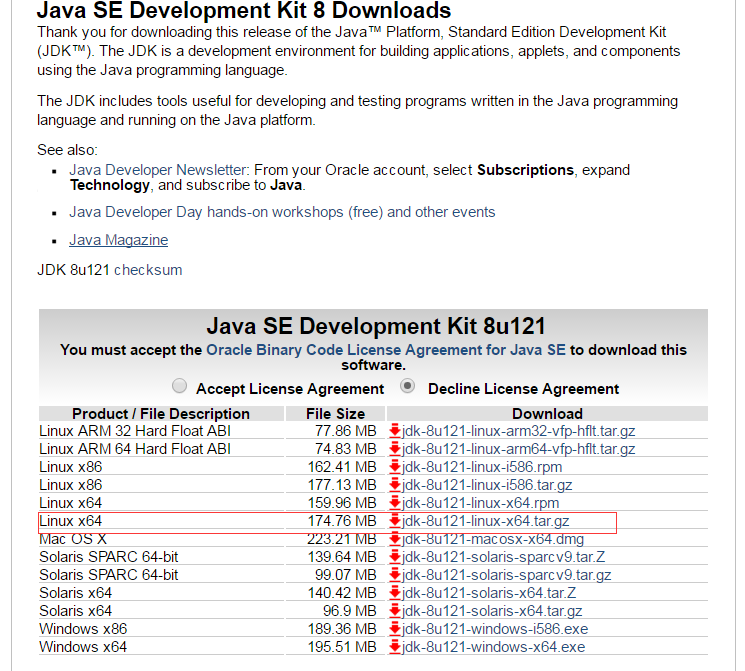The image size is (745, 671).
Task: Click download arrow icon beside jdk-8u121-linux-i586.rpm
Action: coord(394,467)
